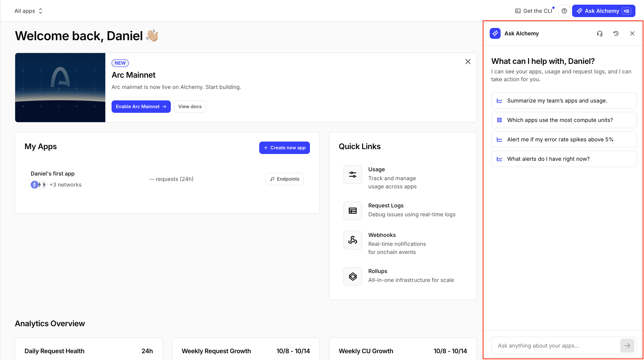Click the chart icon beside error rate suggestion
This screenshot has height=360, width=644.
click(499, 140)
